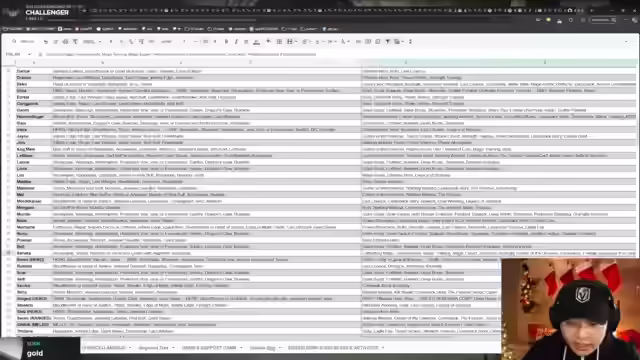Select the Elise cell
640x360 pixels.
click(33, 91)
